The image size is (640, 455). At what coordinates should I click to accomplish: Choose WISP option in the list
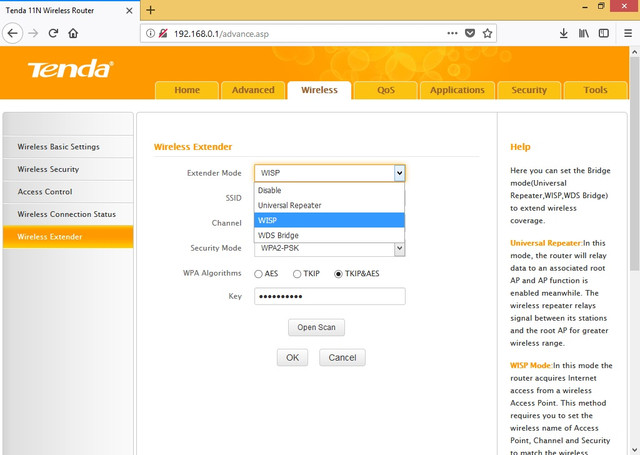pos(329,220)
